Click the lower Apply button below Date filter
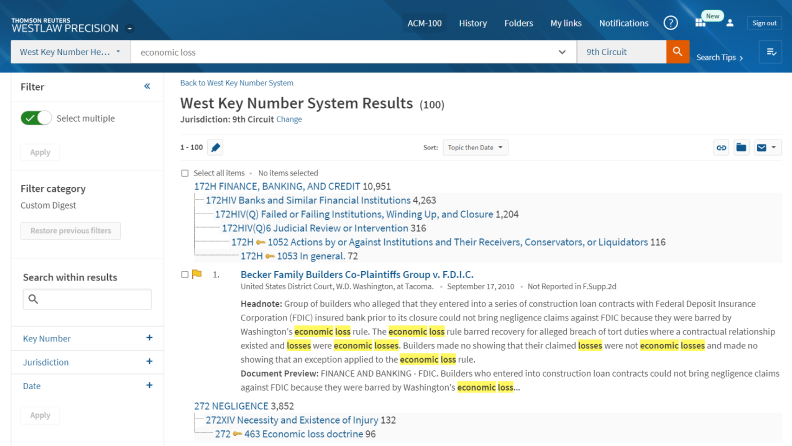Viewport: 792px width, 446px height. [x=40, y=415]
